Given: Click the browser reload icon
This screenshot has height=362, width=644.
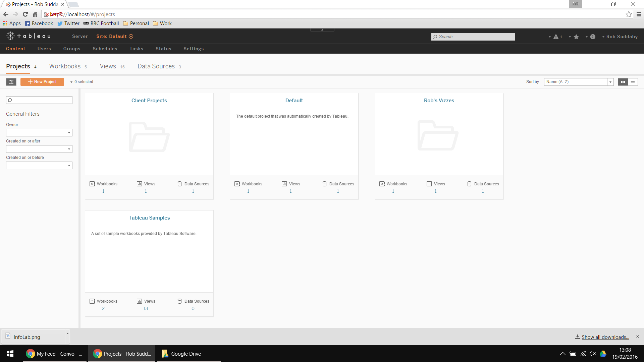Looking at the screenshot, I should tap(25, 14).
